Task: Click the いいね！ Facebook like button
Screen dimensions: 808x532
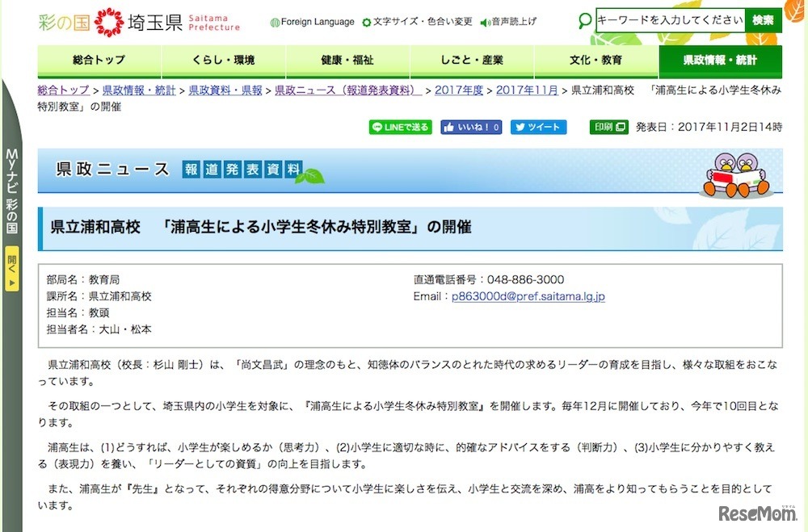Action: tap(470, 127)
